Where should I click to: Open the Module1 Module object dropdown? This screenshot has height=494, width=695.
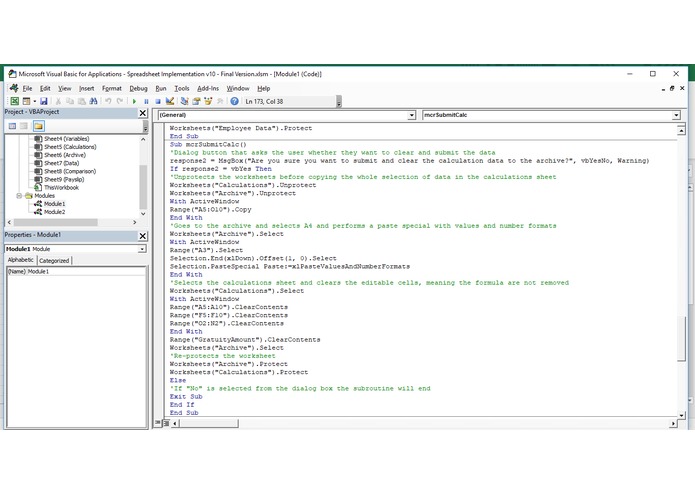[x=142, y=249]
